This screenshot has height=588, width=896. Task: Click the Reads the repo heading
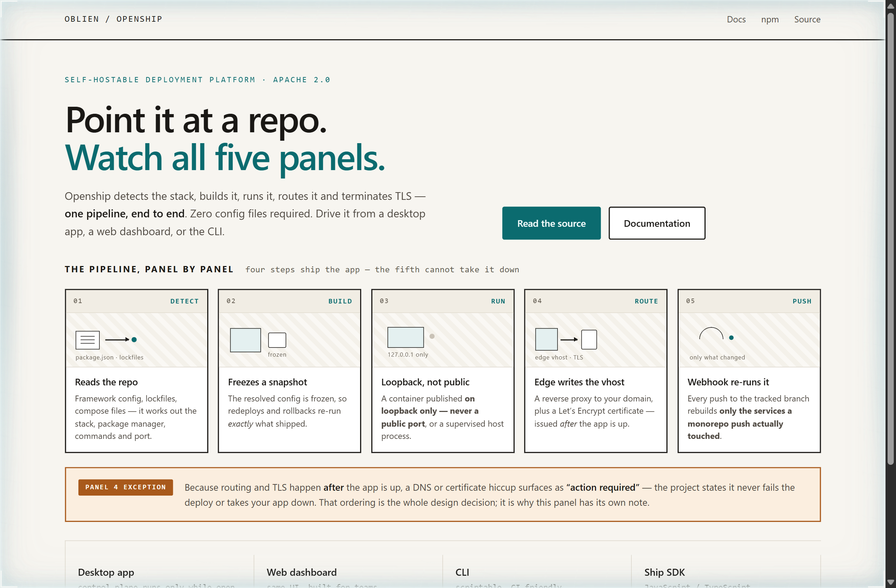(x=106, y=382)
